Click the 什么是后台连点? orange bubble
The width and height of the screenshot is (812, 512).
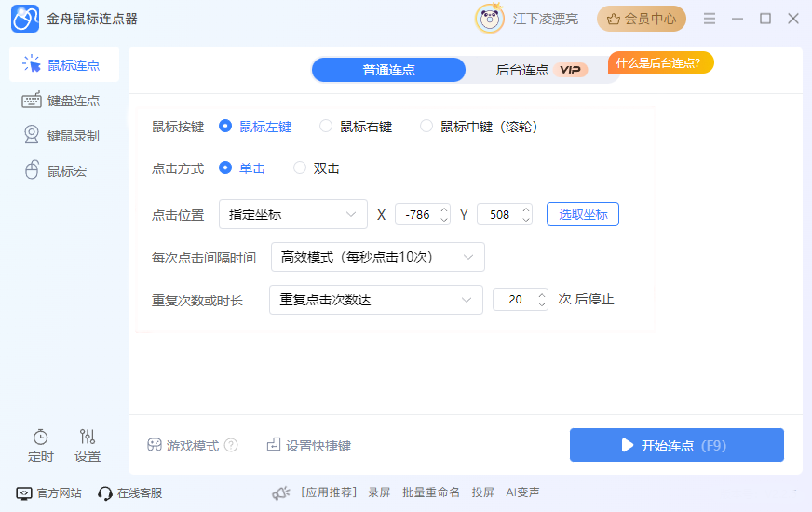pos(661,62)
